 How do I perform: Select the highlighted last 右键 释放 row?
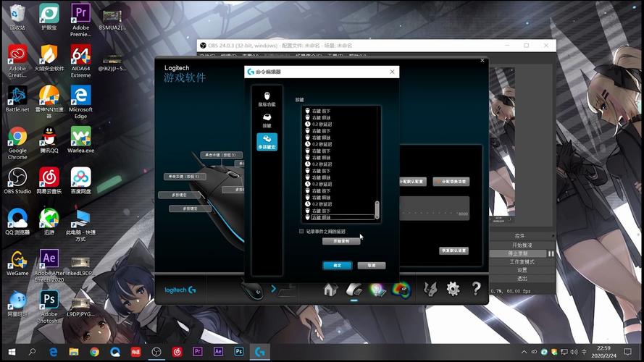[x=343, y=217]
